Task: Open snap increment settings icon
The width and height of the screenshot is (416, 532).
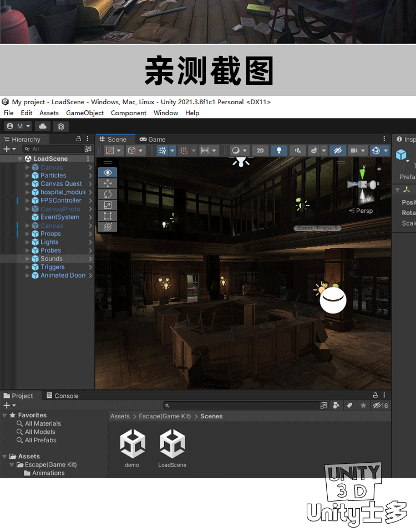Action: [205, 150]
